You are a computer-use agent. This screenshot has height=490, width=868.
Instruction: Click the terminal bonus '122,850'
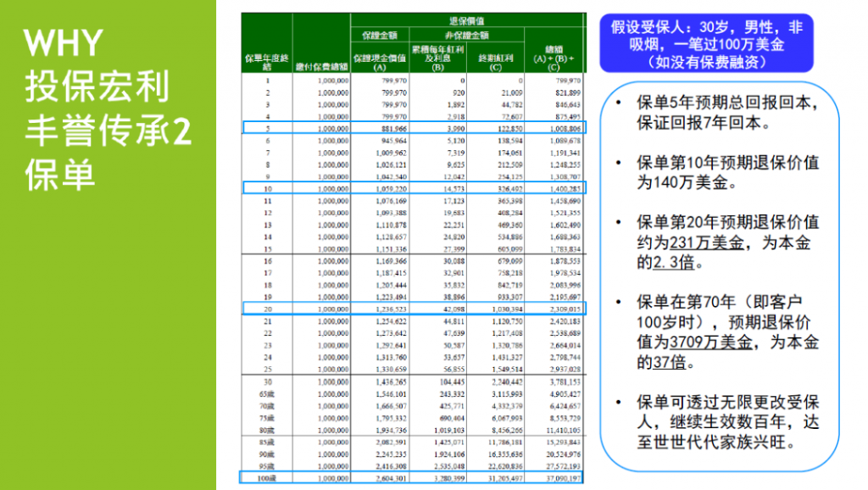coord(509,129)
